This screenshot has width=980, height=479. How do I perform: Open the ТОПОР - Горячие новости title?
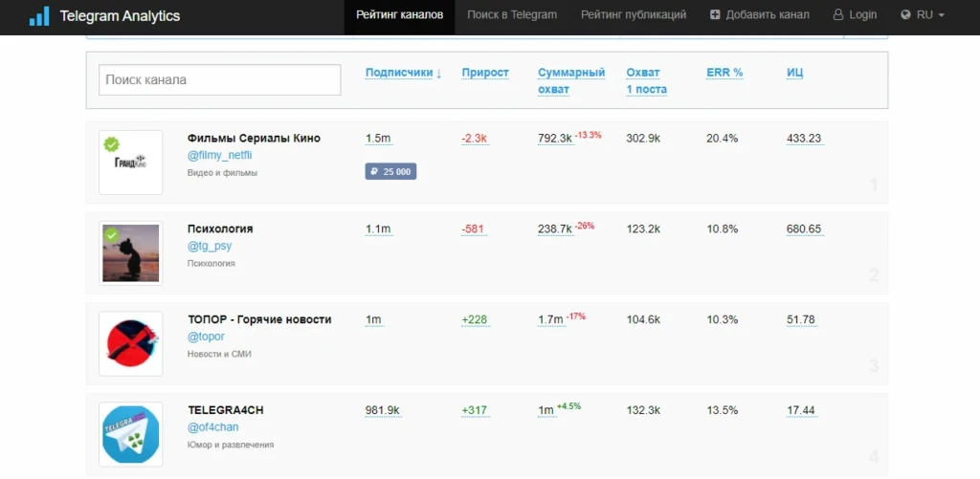pos(259,319)
